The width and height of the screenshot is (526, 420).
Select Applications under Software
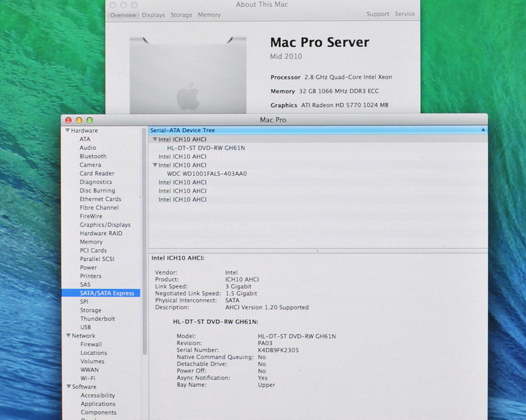point(98,404)
